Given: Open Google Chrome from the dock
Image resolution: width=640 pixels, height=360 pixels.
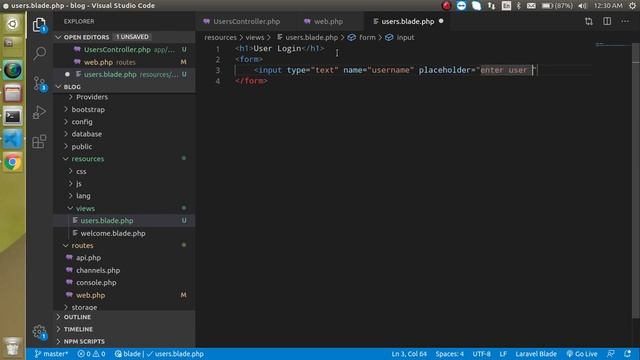Looking at the screenshot, I should pos(13,162).
